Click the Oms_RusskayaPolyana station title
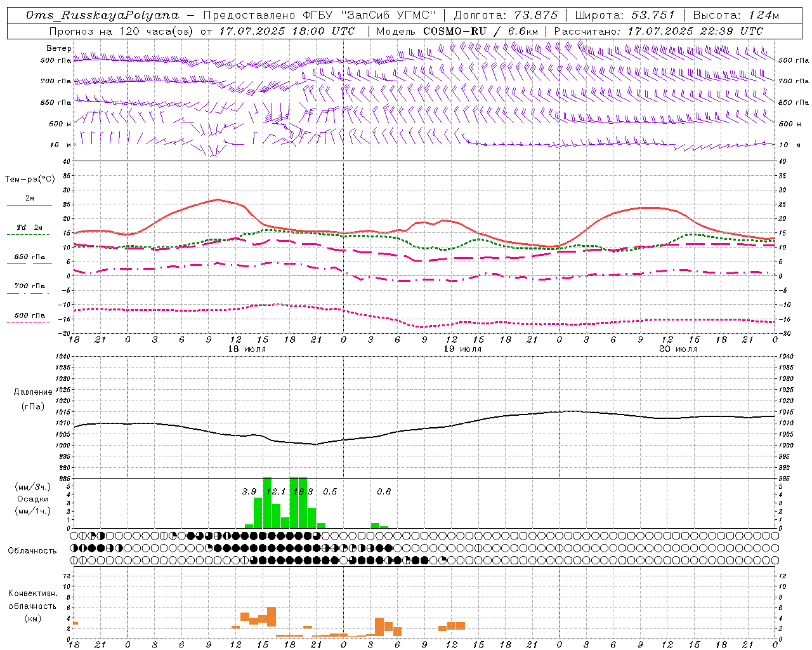This screenshot has height=650, width=812. 103,15
